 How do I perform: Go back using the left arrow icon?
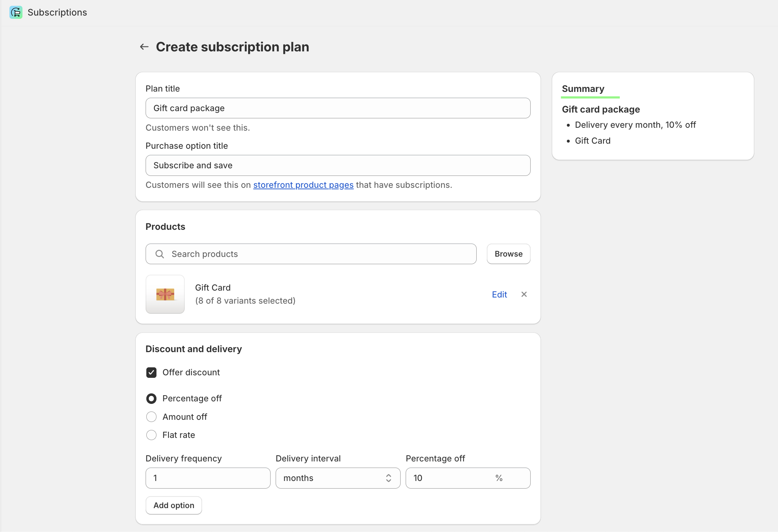pyautogui.click(x=144, y=47)
